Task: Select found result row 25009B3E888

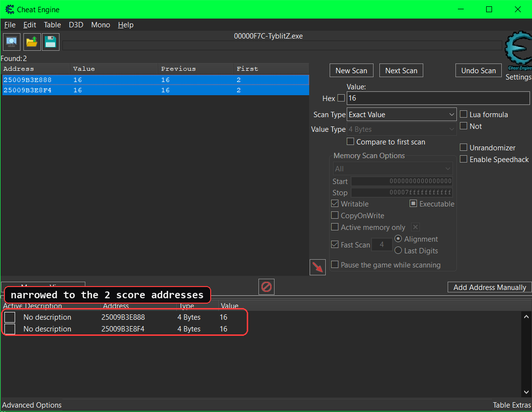Action: click(156, 80)
